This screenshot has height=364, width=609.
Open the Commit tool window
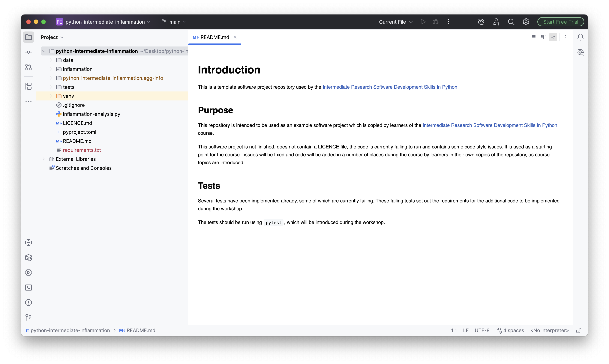click(x=28, y=52)
